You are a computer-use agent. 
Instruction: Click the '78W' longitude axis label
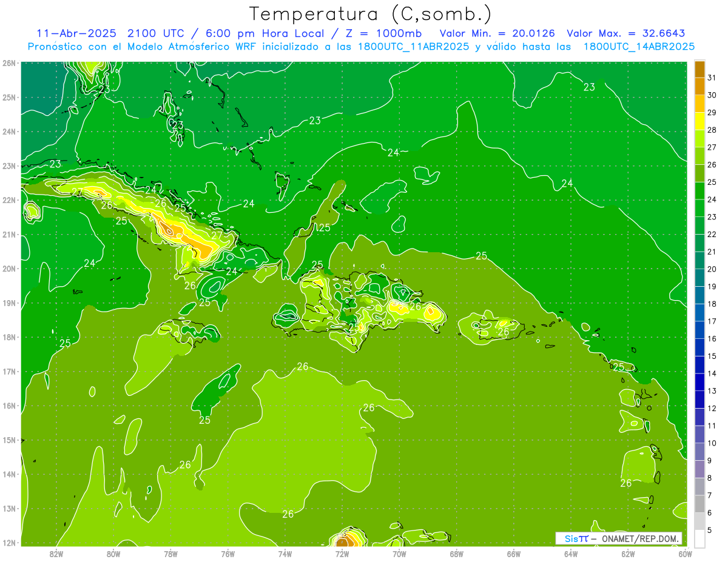[x=170, y=554]
